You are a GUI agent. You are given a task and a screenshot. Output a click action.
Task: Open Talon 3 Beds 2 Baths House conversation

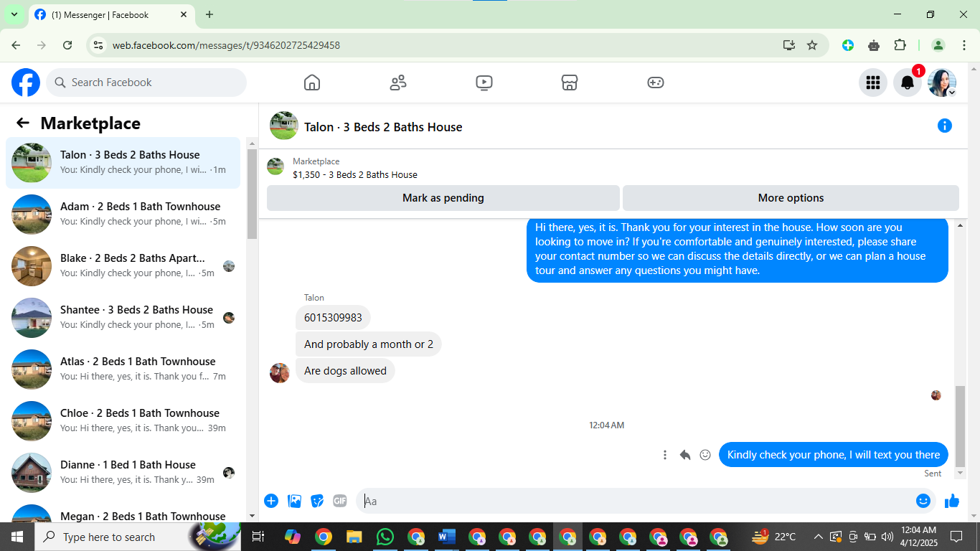[x=123, y=163]
